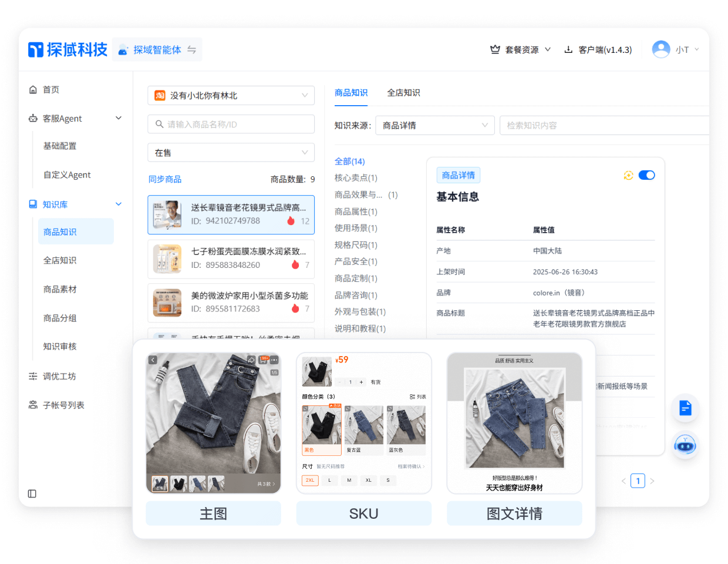Open the 套餐资源 dropdown
Viewport: 728px width, 564px height.
521,50
